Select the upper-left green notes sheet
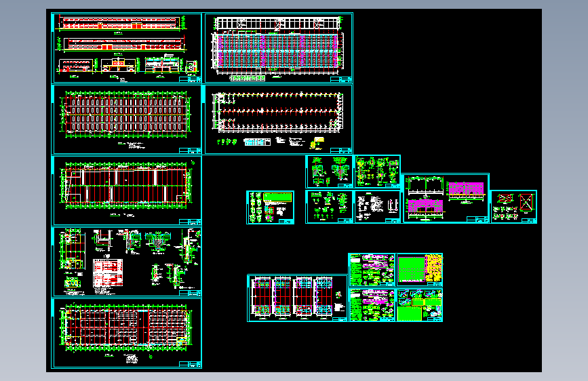This screenshot has width=588, height=381. 372,270
